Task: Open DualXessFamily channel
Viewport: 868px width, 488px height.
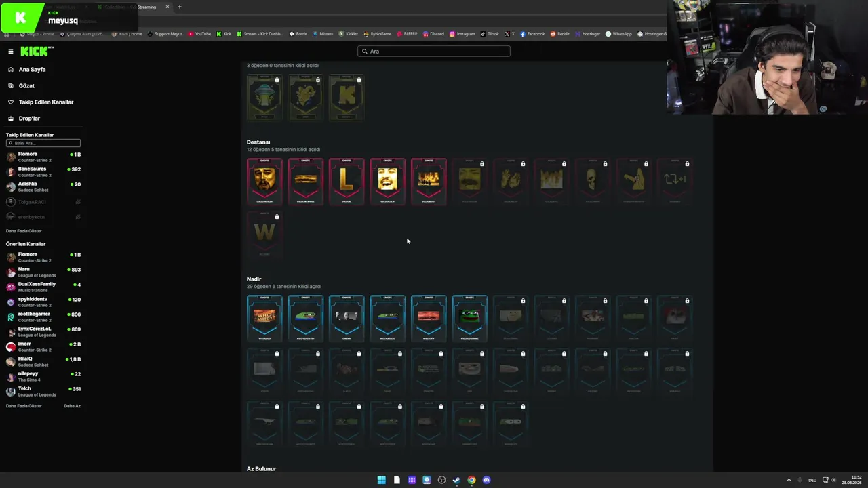Action: 43,287
